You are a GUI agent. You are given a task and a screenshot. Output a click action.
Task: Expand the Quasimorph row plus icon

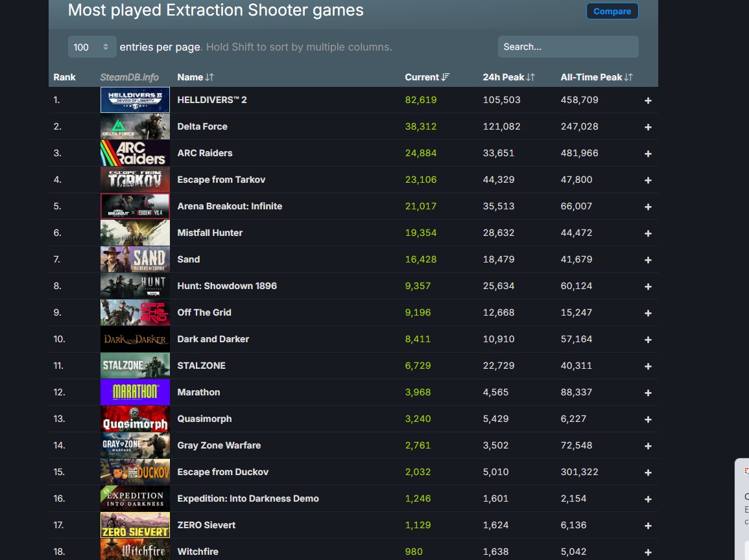coord(648,419)
